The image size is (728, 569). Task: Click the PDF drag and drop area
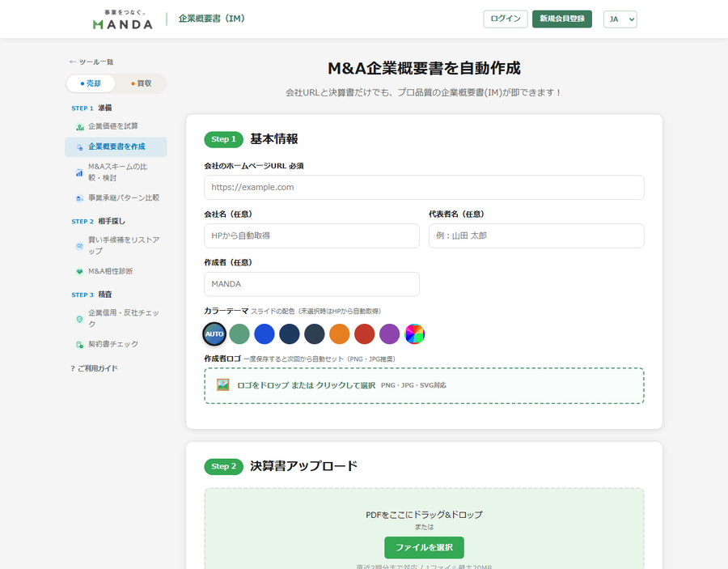click(x=424, y=528)
